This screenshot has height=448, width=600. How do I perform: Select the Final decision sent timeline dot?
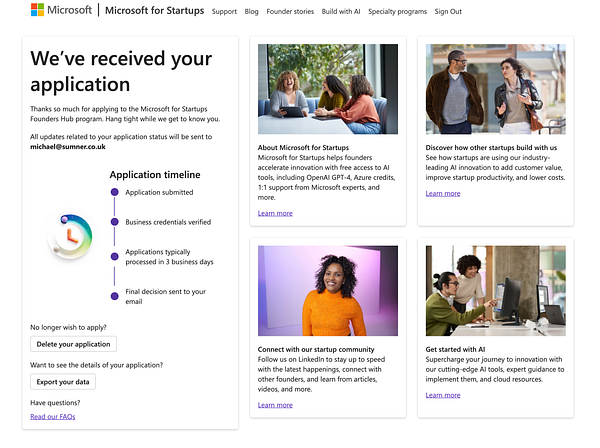tap(114, 296)
